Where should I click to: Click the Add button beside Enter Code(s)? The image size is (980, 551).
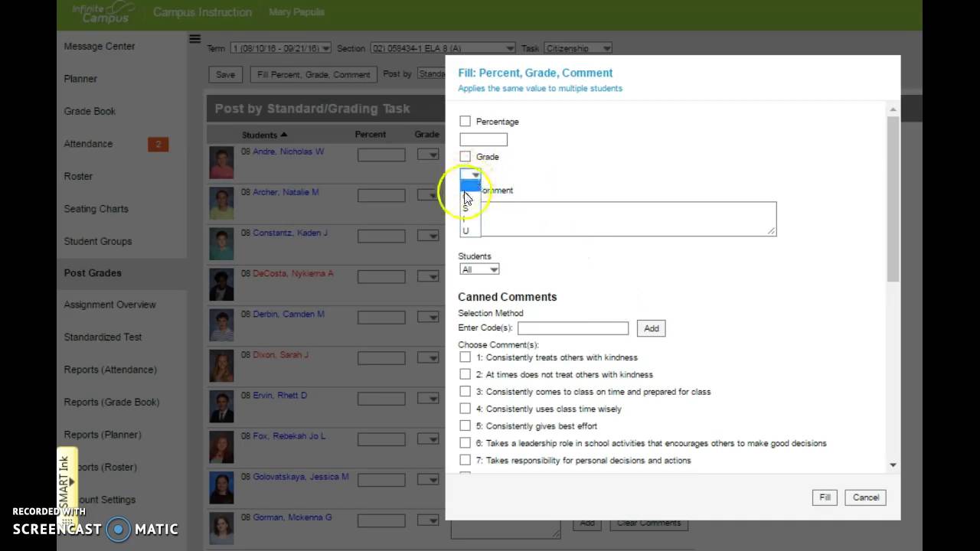pos(651,328)
